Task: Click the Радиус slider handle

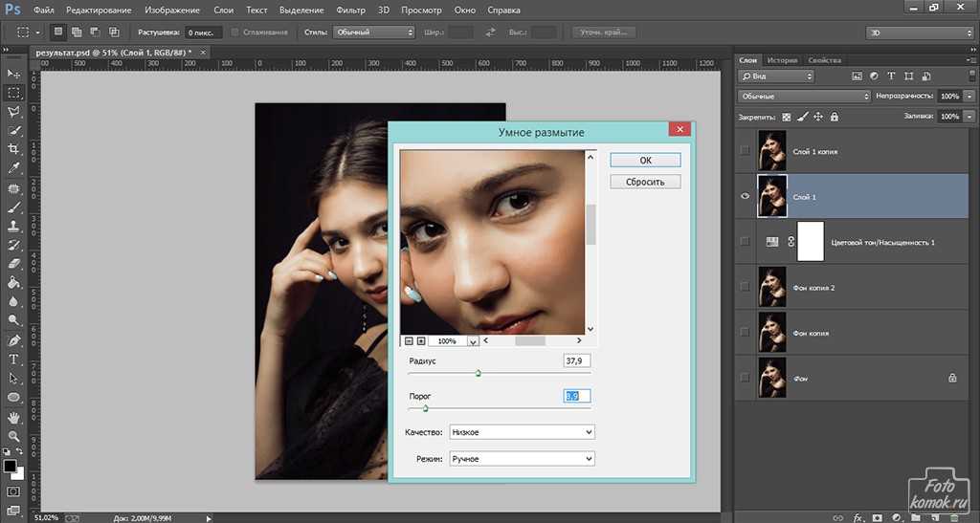Action: tap(479, 373)
